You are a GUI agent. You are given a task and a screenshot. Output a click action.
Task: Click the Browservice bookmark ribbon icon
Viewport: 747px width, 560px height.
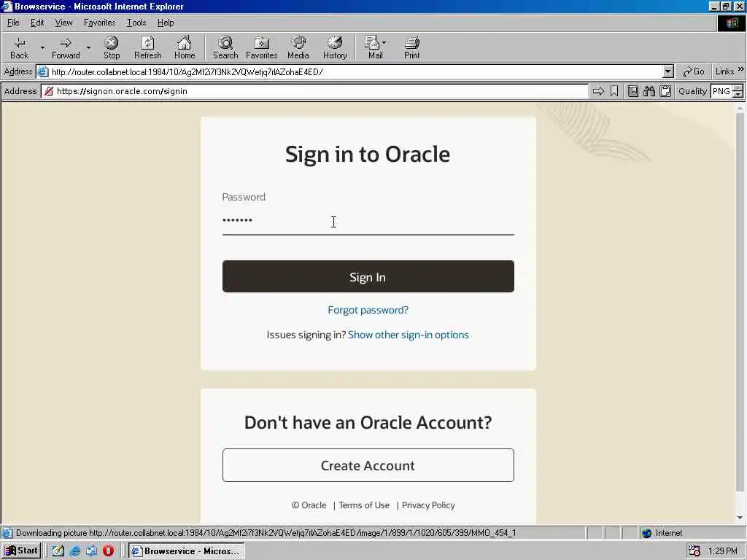[x=614, y=91]
